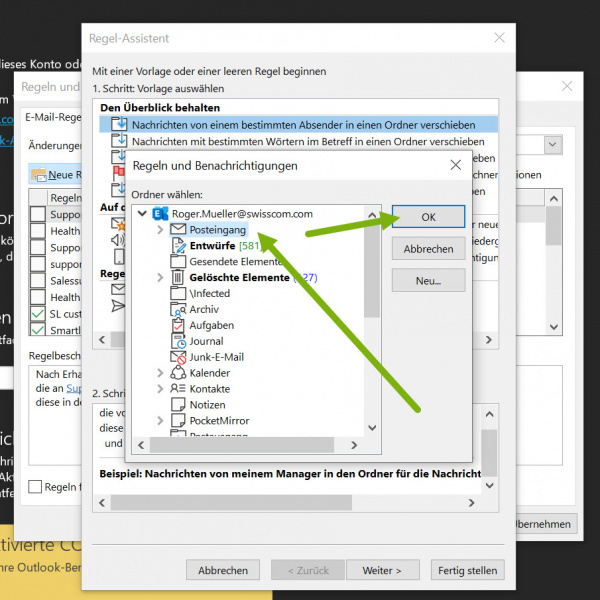600x600 pixels.
Task: Select the Archiv folder icon
Action: (x=178, y=309)
